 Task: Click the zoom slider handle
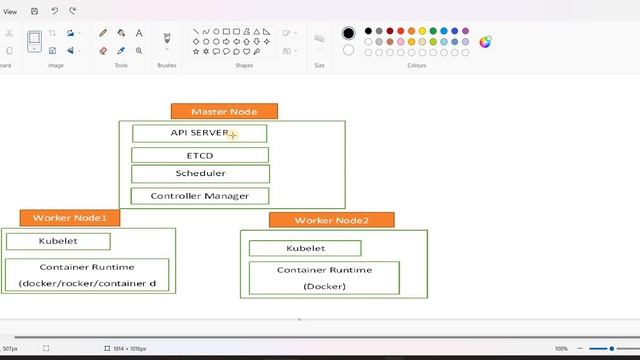pyautogui.click(x=611, y=349)
